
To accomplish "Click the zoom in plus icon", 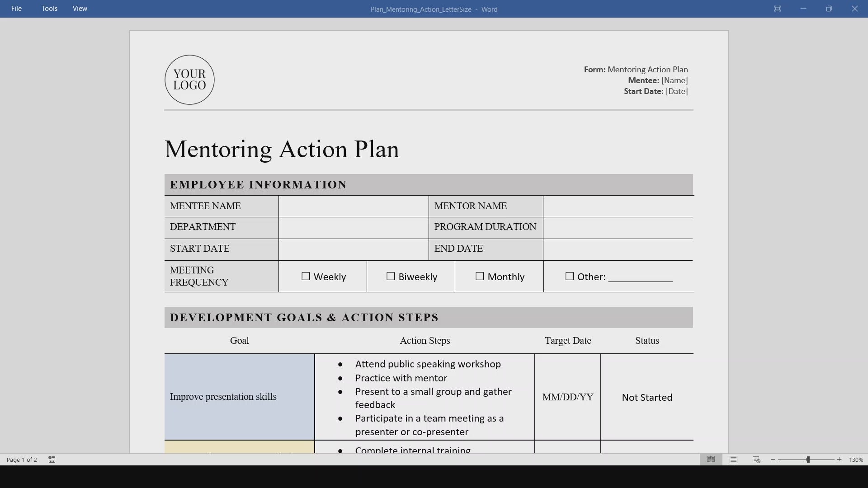I will (x=840, y=460).
